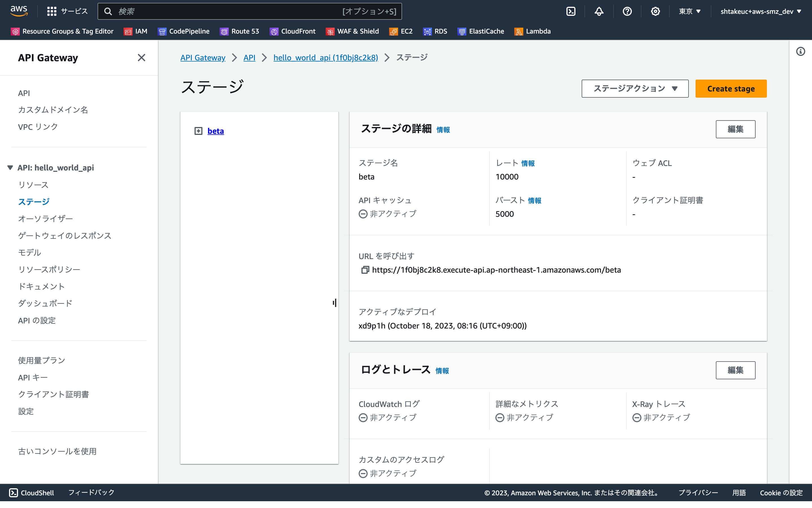The width and height of the screenshot is (812, 508).
Task: Open the AWS home logo
Action: (x=19, y=11)
